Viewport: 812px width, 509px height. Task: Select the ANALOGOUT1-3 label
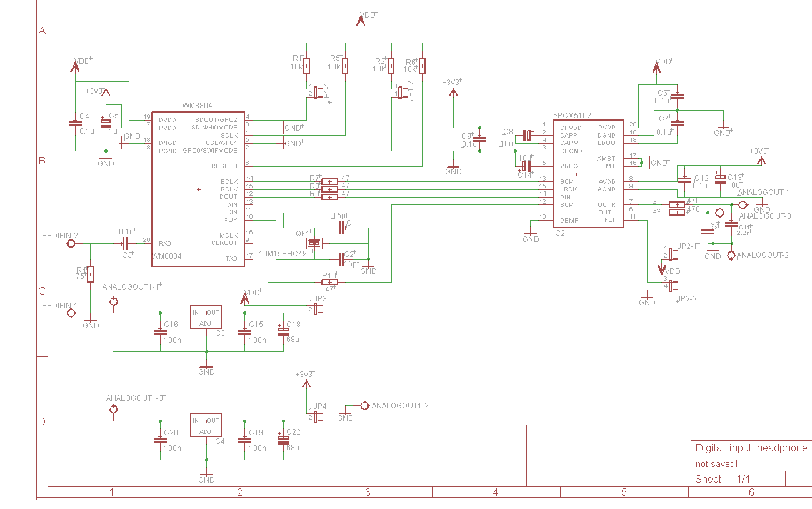click(136, 398)
